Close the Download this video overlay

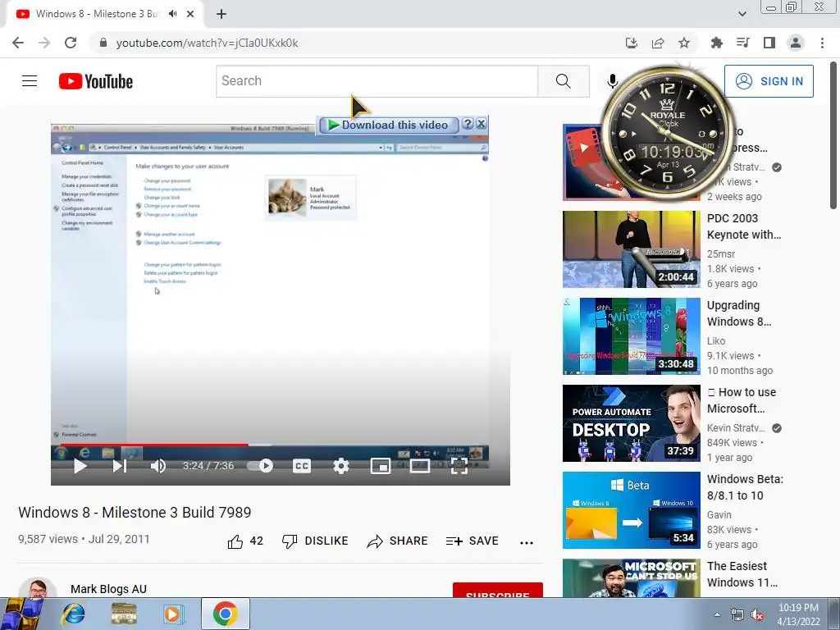click(x=481, y=124)
